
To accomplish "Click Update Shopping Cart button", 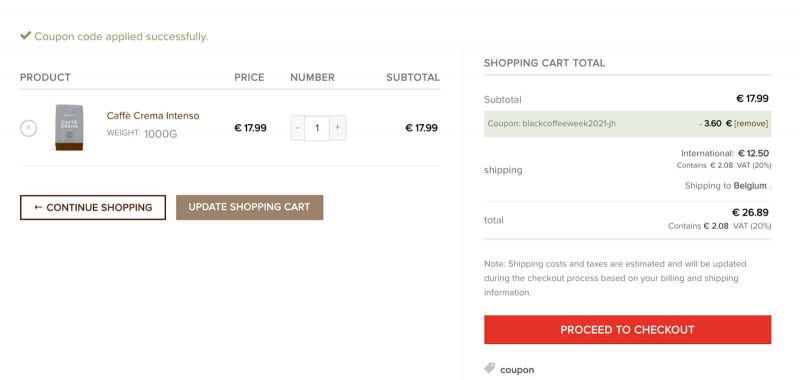I will click(249, 208).
